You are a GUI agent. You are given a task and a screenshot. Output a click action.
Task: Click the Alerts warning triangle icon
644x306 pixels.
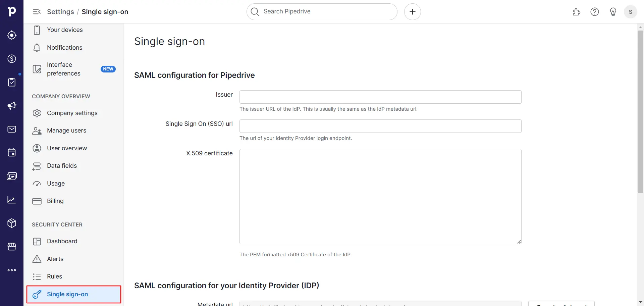coord(37,259)
